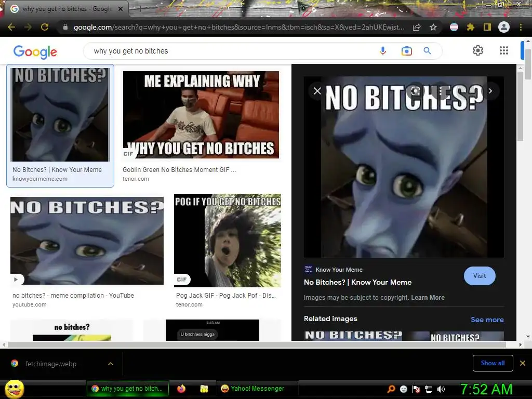Click the lock icon in address bar
The width and height of the screenshot is (532, 399).
pyautogui.click(x=65, y=27)
